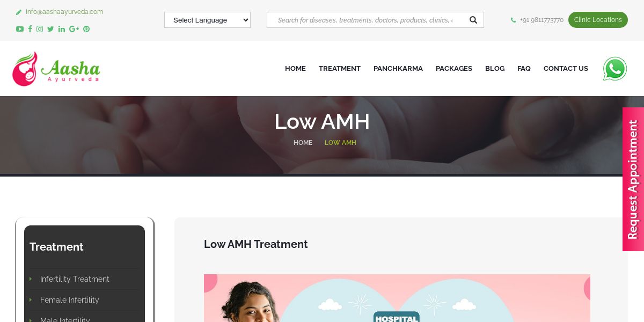Image resolution: width=644 pixels, height=322 pixels.
Task: Open the Panchkarma menu item
Action: (x=398, y=69)
